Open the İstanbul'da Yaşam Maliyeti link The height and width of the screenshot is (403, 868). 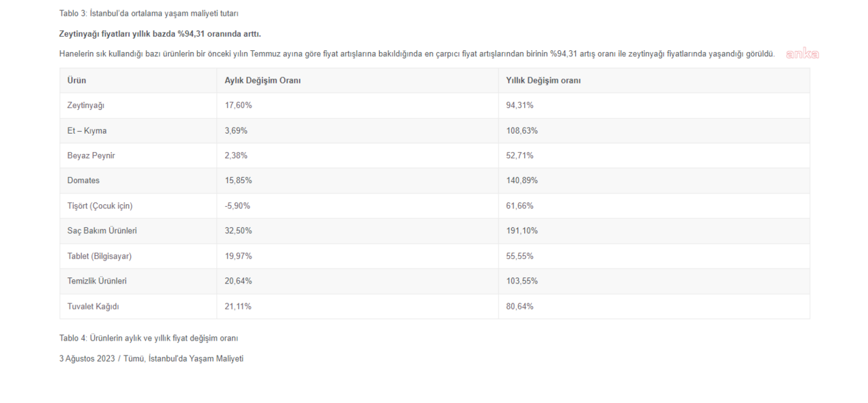(195, 359)
